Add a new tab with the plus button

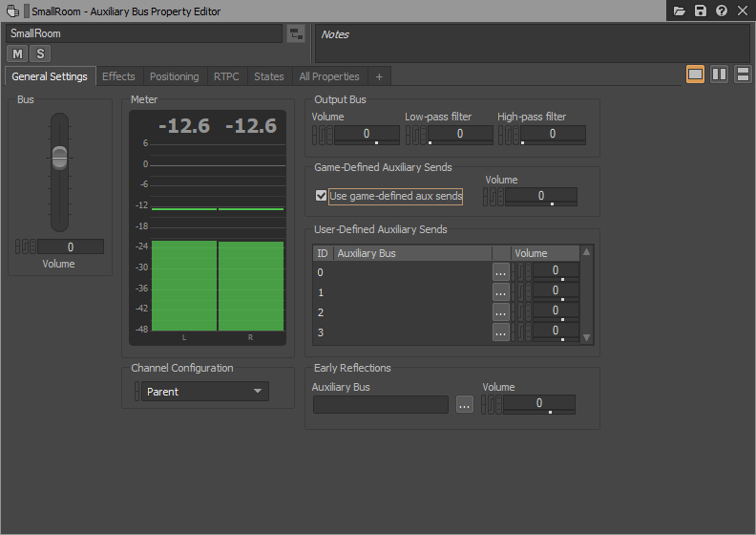click(x=379, y=76)
